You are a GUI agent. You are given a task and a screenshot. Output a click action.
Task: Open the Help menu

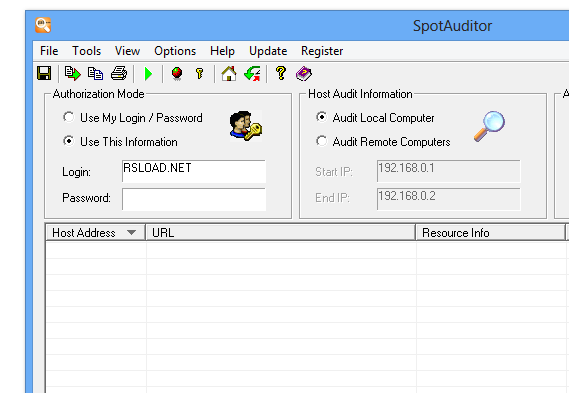point(222,51)
